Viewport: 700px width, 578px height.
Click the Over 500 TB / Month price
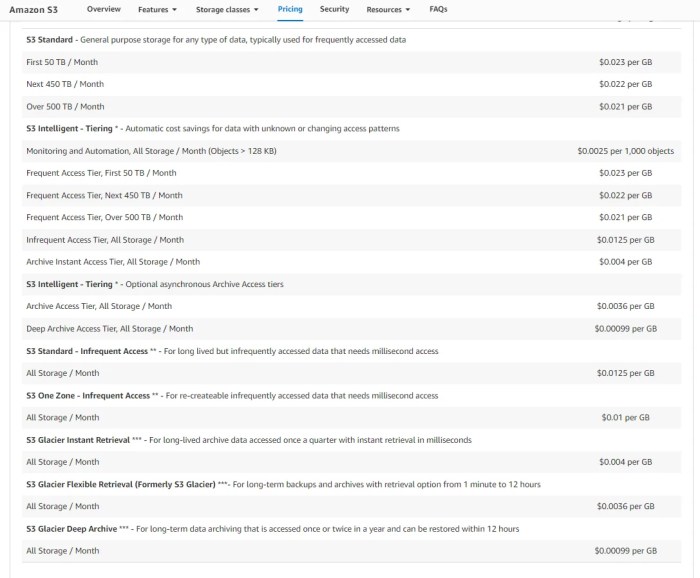coord(625,106)
